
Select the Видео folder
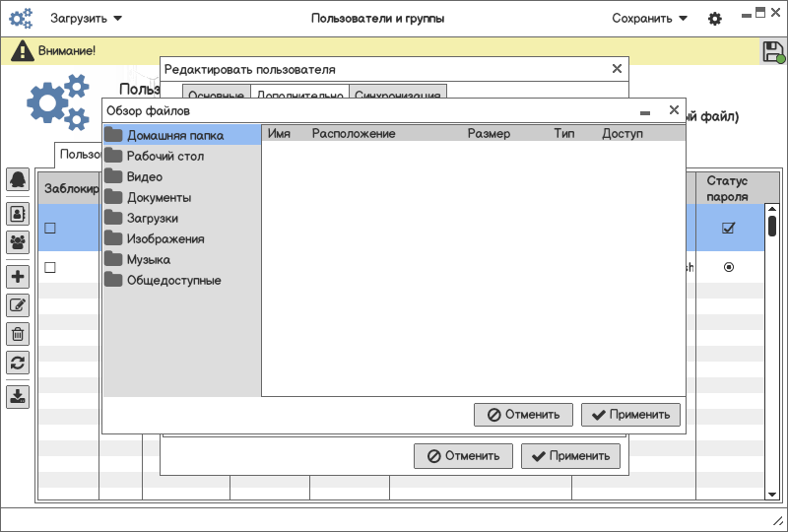[182, 176]
